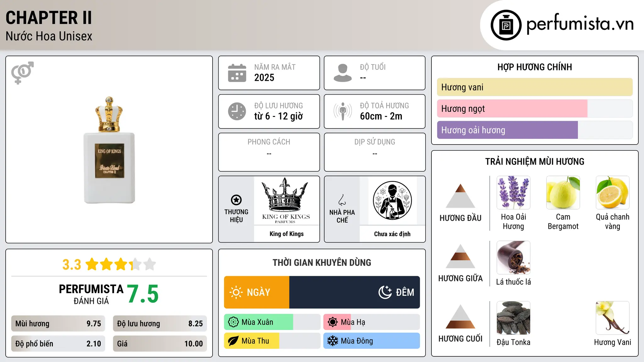The image size is (644, 362).
Task: Click the Hương ngọt accord bar
Action: (535, 109)
